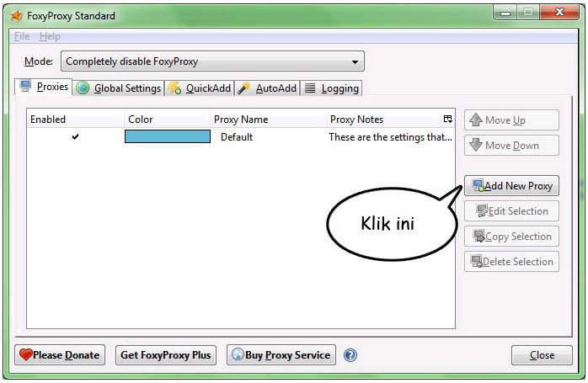Select the Default proxy name cell
This screenshot has height=383, width=588.
pyautogui.click(x=237, y=137)
